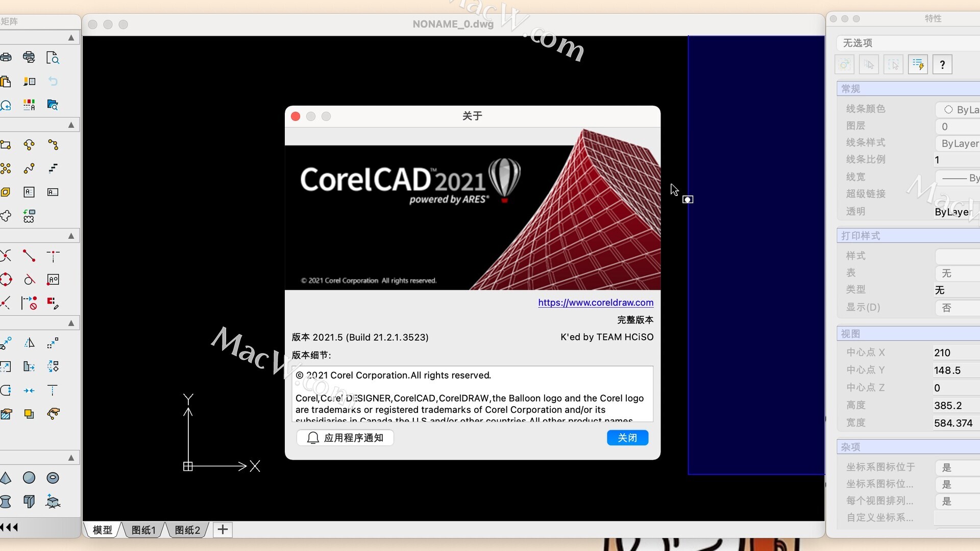The image size is (980, 551).
Task: Click the 关闭 button in About dialog
Action: (x=627, y=438)
